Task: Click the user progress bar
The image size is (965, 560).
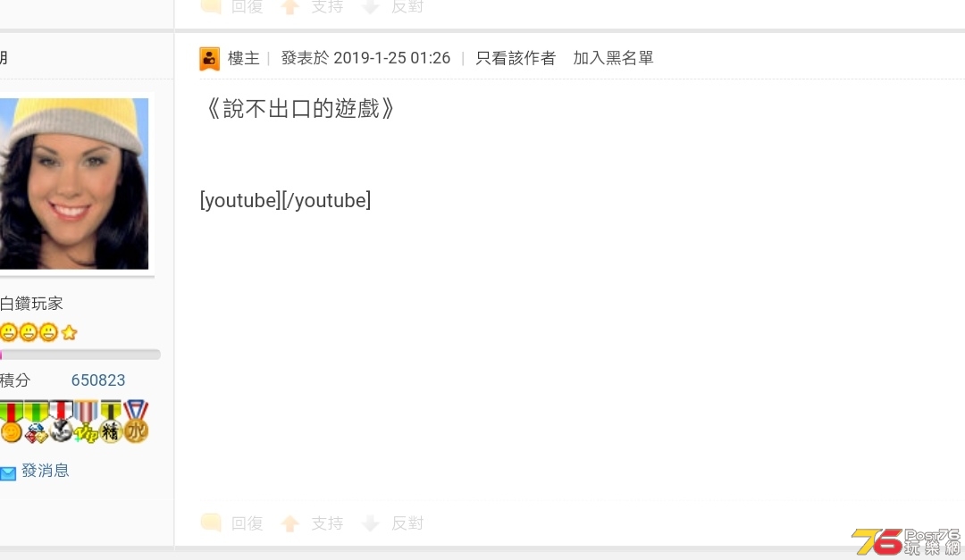Action: [x=80, y=355]
